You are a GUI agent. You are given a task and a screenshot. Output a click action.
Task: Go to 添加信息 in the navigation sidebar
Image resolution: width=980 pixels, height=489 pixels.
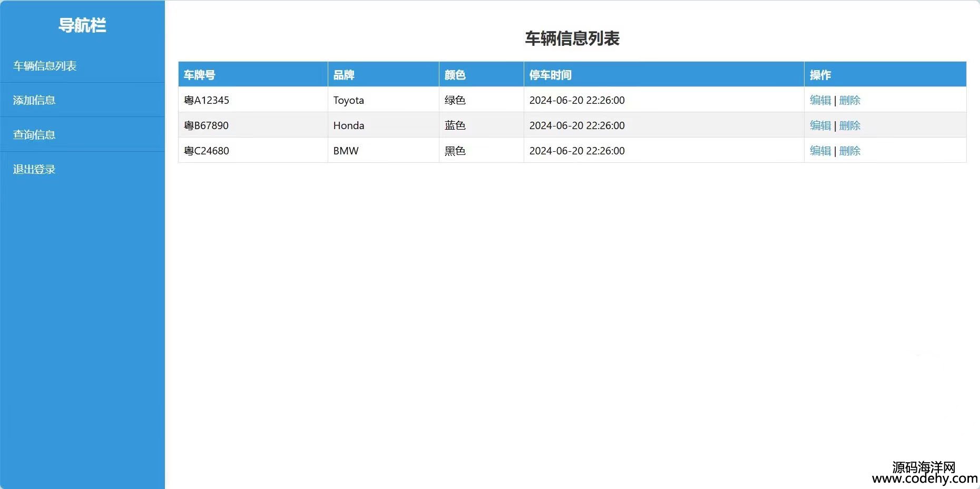coord(34,100)
